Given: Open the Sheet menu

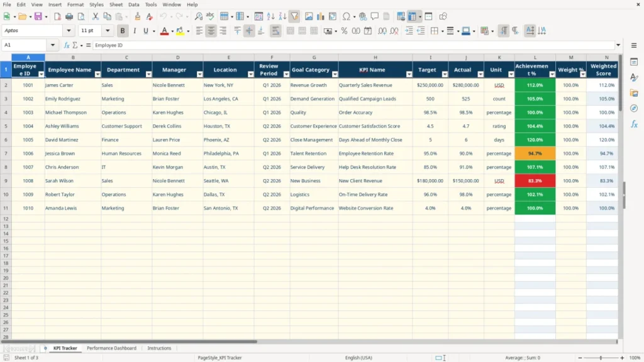Looking at the screenshot, I should coord(116,4).
